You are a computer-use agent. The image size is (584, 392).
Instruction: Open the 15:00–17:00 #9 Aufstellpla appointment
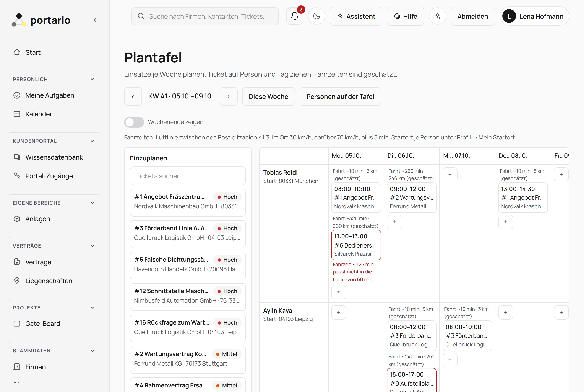(x=412, y=380)
